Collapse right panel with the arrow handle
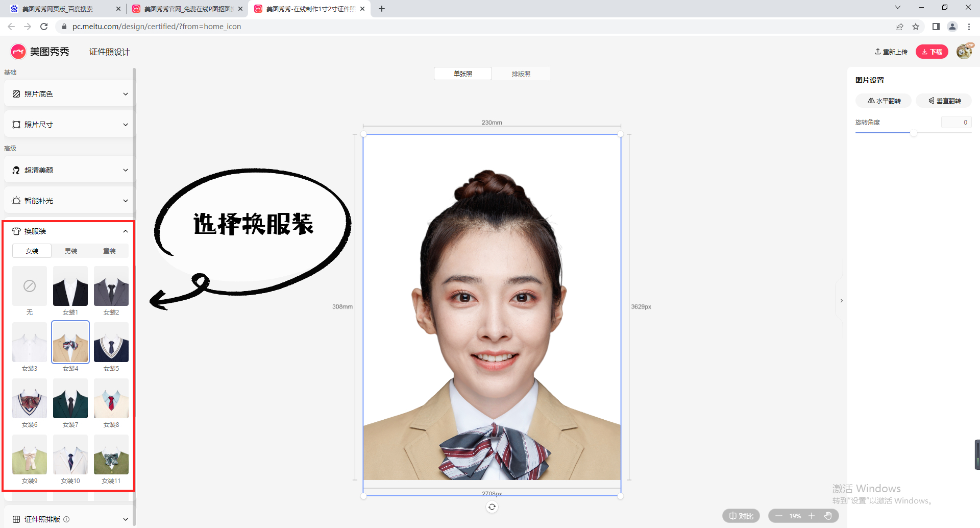980x528 pixels. (x=842, y=301)
